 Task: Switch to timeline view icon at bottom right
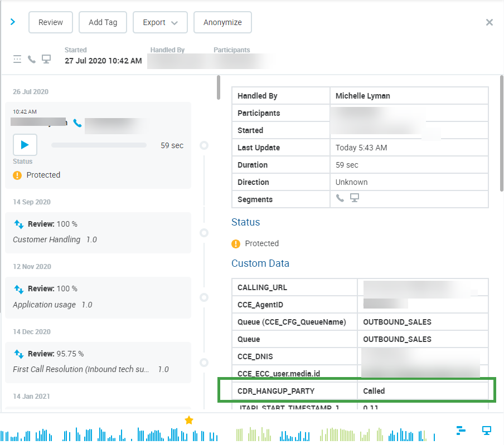[x=461, y=430]
